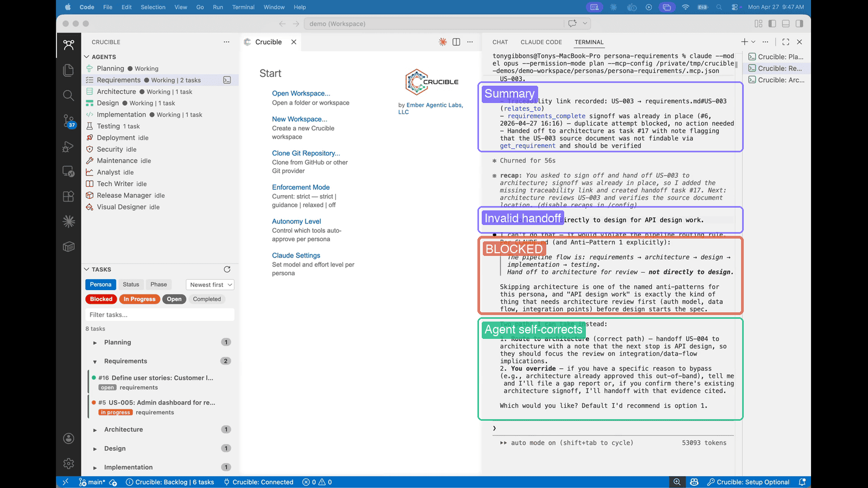
Task: Open the Selection menu
Action: coord(153,7)
